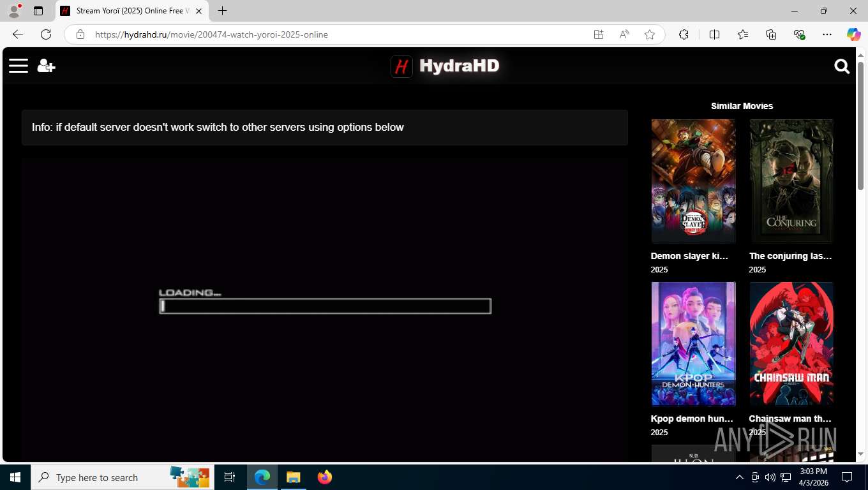Click the taskbar search box
The width and height of the screenshot is (868, 490).
pyautogui.click(x=123, y=477)
